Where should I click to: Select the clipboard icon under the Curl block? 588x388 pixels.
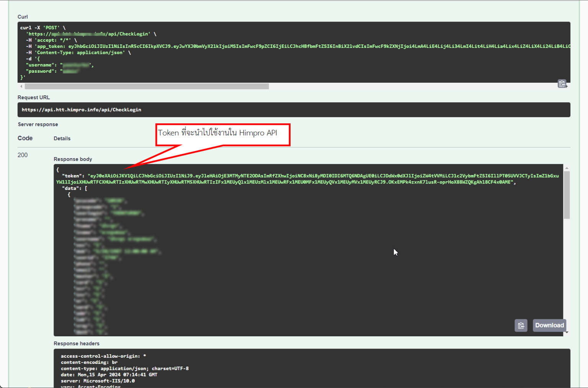562,83
